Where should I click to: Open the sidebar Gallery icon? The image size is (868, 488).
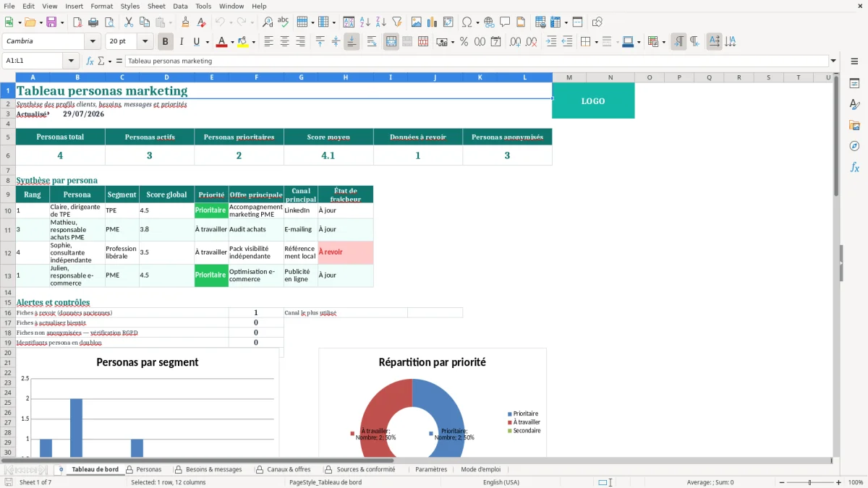pos(854,125)
